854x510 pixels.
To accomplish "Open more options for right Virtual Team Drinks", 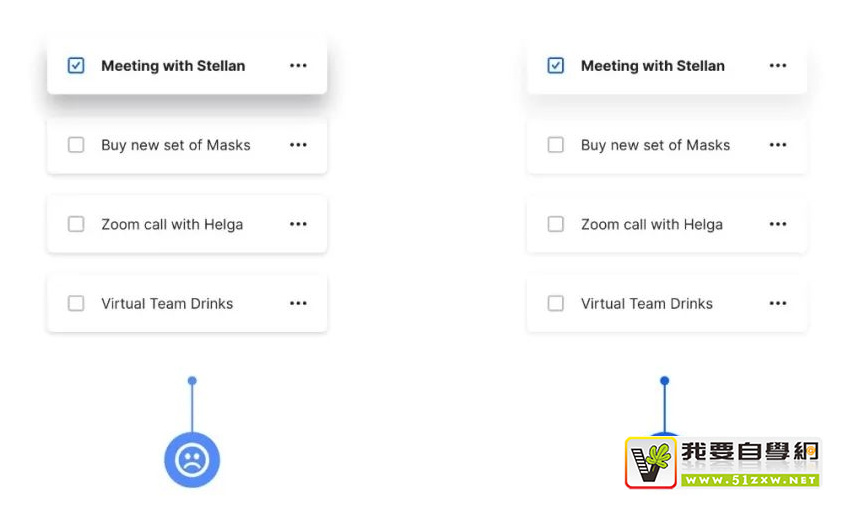I will click(778, 303).
